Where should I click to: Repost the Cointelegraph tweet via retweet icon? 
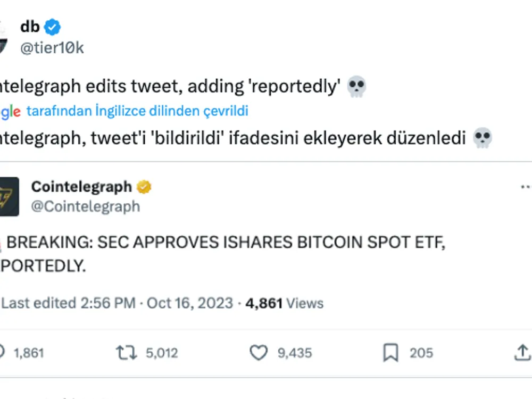coord(127,352)
